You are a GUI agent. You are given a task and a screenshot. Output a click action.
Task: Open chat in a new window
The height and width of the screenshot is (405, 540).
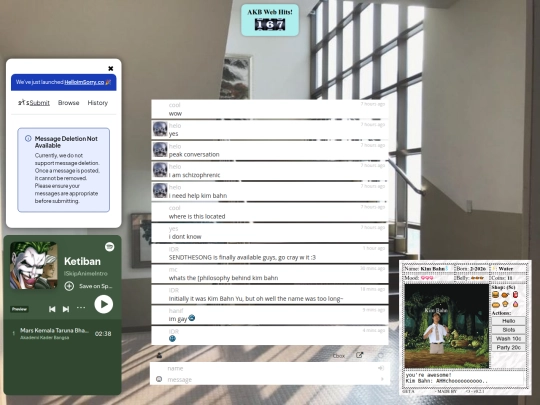(x=360, y=355)
